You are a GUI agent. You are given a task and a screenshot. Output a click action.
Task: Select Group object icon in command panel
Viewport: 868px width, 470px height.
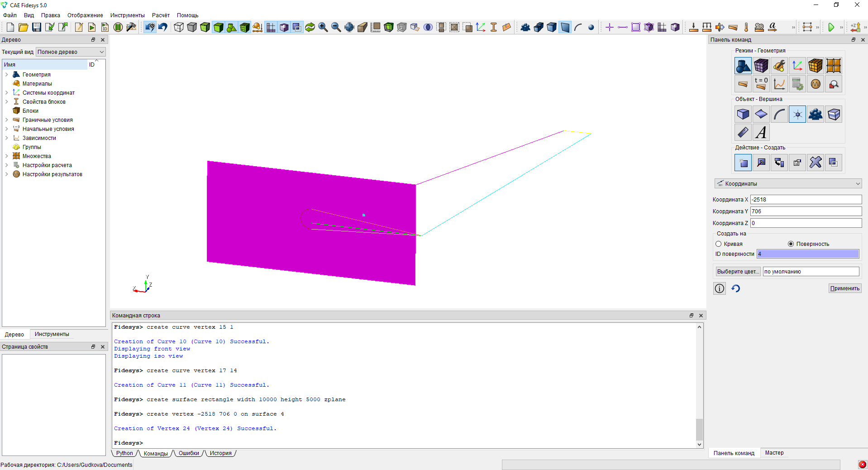(816, 114)
